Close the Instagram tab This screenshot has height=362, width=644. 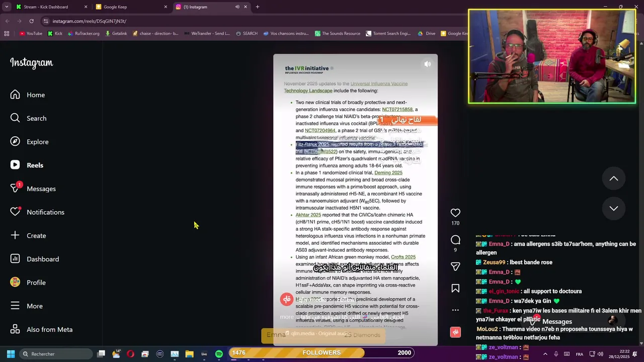tap(246, 7)
